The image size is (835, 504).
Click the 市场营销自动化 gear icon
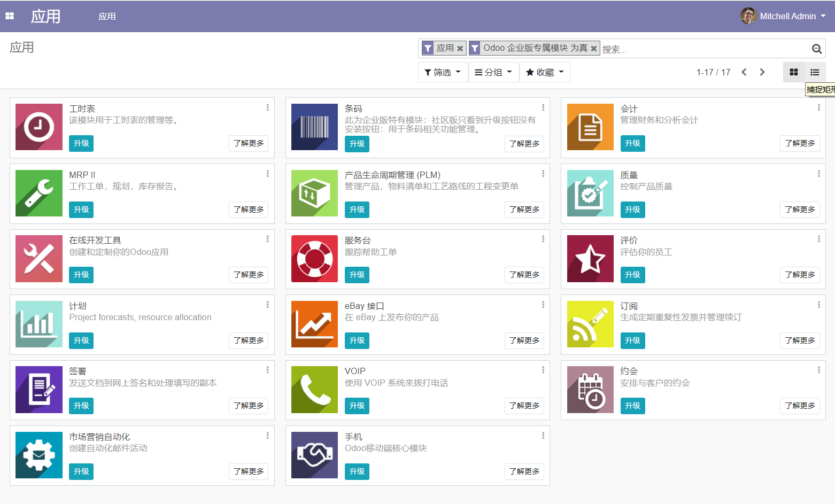point(39,455)
